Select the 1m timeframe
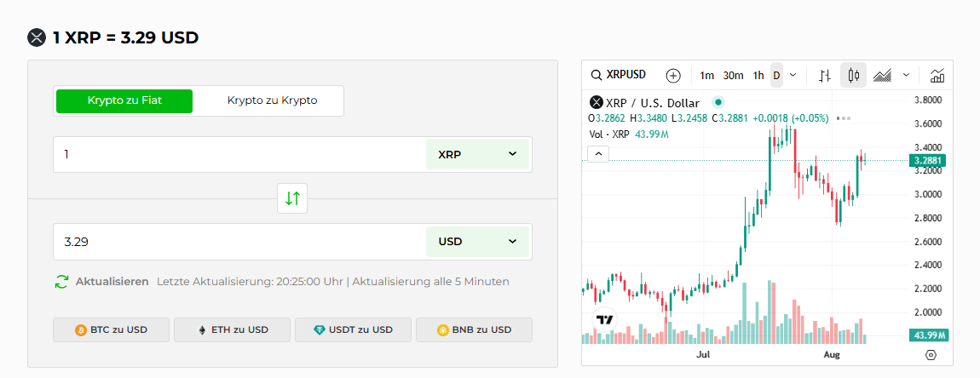The height and width of the screenshot is (378, 980). click(x=706, y=76)
